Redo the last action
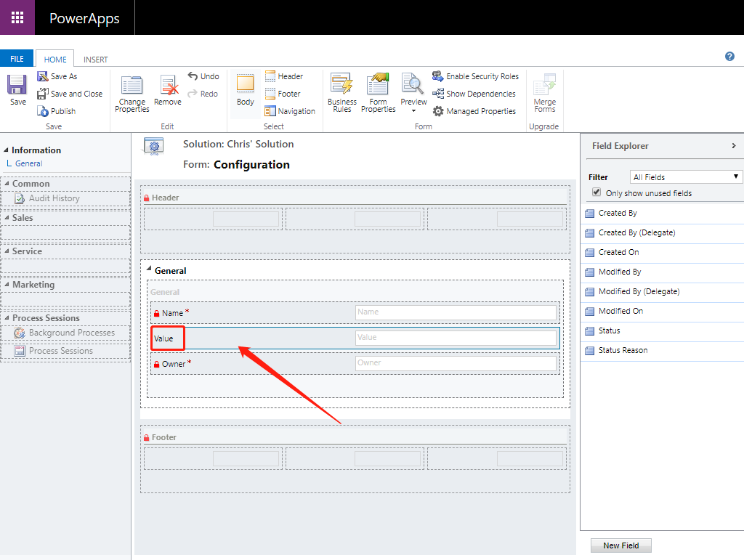The image size is (744, 560). point(203,94)
